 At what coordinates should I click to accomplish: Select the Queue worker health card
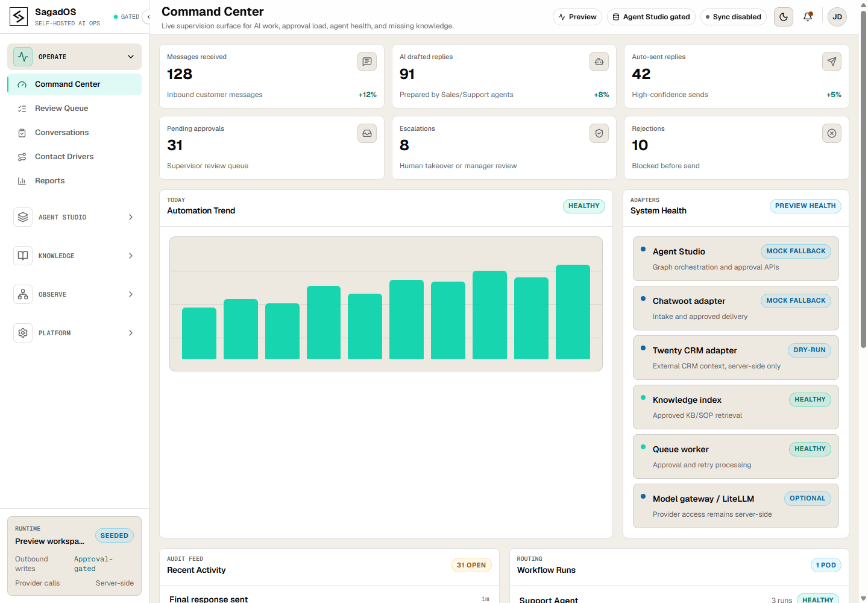pyautogui.click(x=736, y=456)
